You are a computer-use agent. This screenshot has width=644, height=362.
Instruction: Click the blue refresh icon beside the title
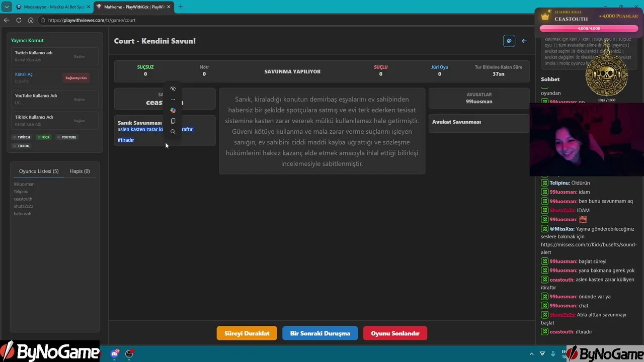pyautogui.click(x=509, y=41)
